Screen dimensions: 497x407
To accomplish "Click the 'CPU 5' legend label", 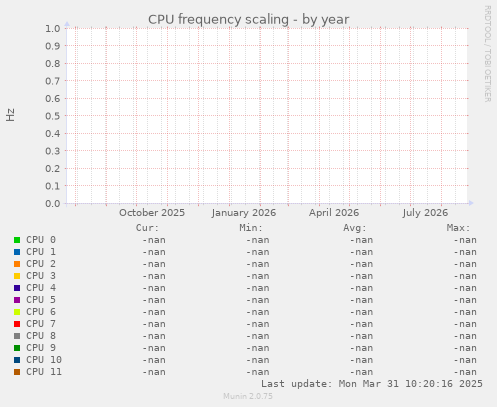I will (x=41, y=300).
